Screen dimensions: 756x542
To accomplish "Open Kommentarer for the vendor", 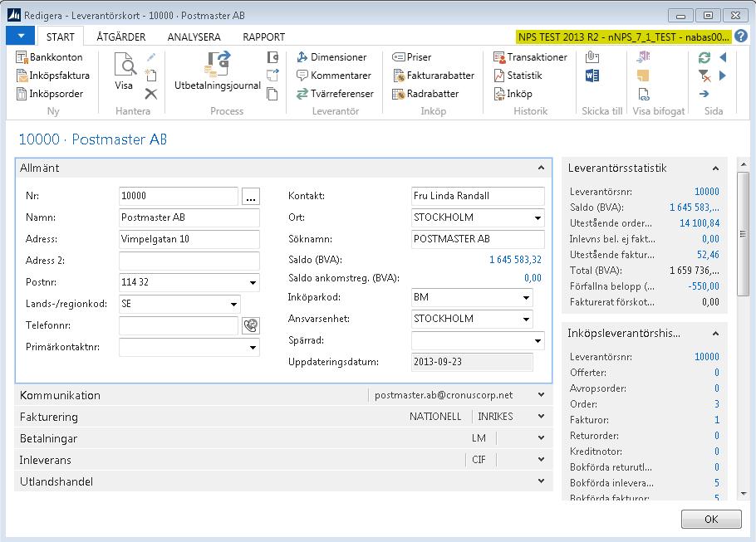I will (x=334, y=76).
